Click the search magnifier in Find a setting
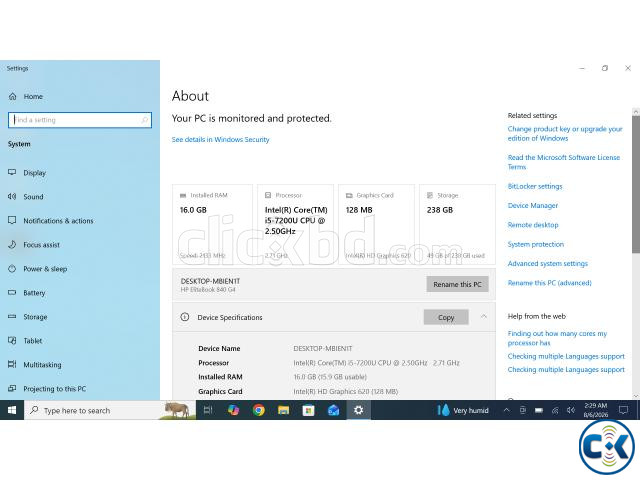The width and height of the screenshot is (640, 480). pyautogui.click(x=144, y=120)
